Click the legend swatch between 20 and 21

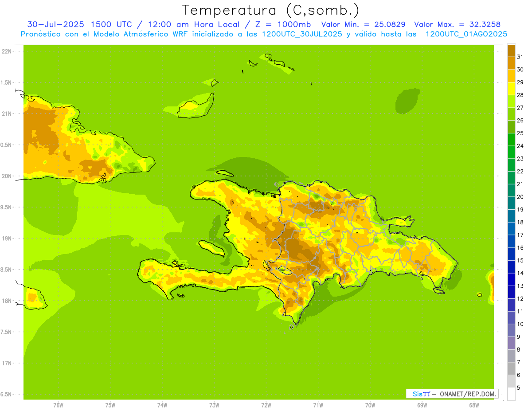point(511,190)
